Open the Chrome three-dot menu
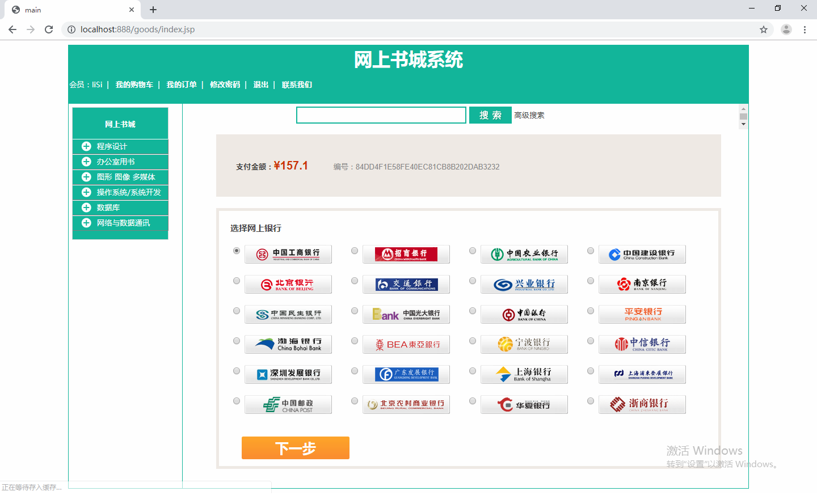This screenshot has width=817, height=504. pyautogui.click(x=805, y=29)
